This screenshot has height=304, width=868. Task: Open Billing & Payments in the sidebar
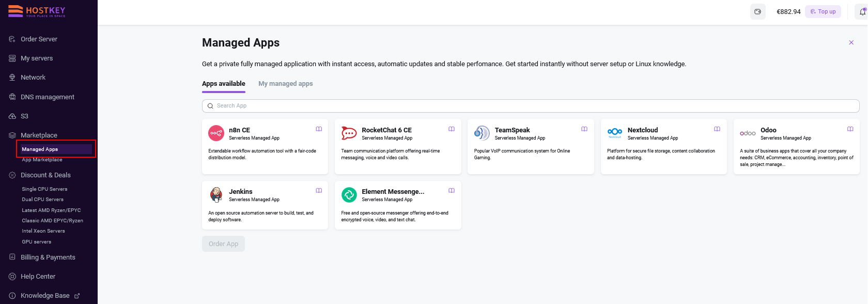click(48, 257)
